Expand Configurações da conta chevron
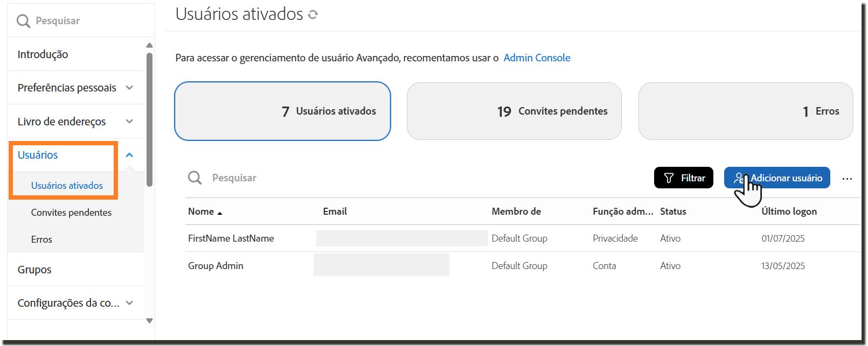 (129, 303)
